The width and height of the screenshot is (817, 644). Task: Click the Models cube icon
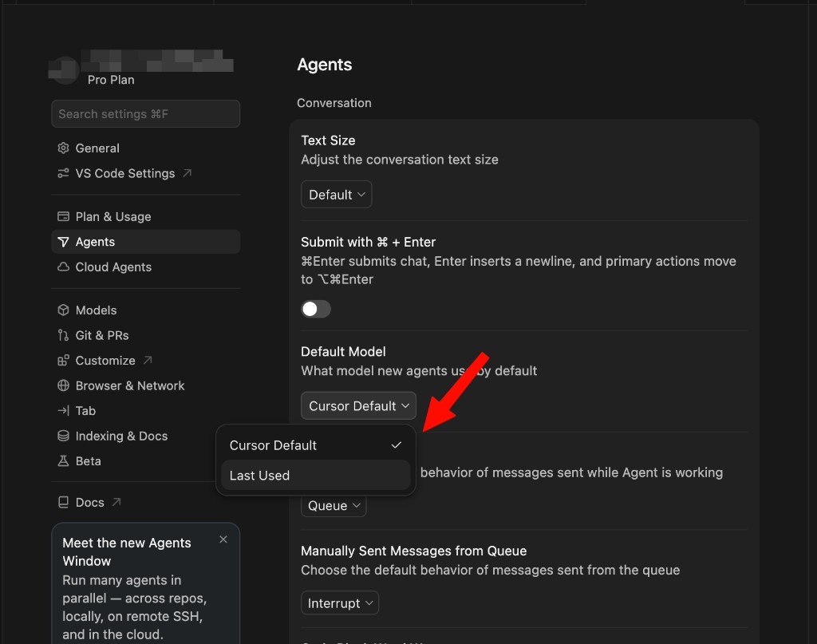(x=63, y=310)
